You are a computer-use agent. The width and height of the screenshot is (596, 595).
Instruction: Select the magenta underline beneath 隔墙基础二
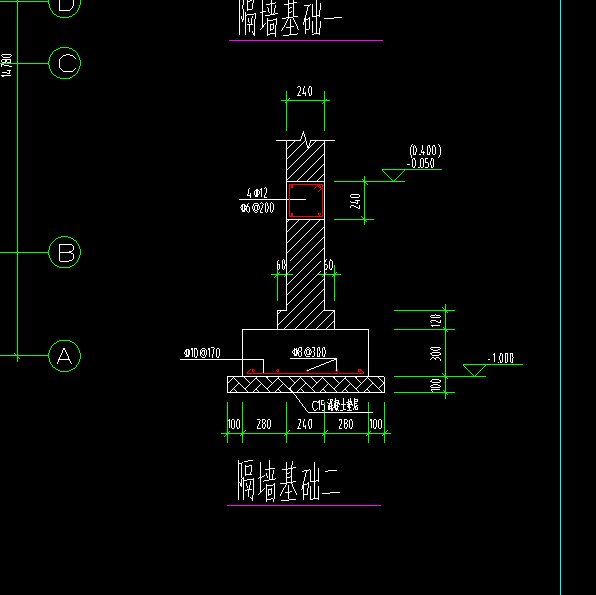click(304, 505)
